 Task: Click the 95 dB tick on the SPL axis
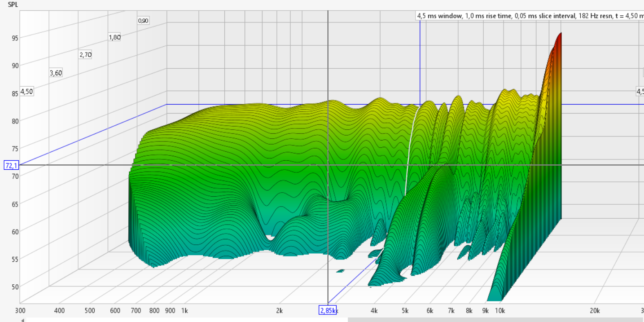click(15, 38)
